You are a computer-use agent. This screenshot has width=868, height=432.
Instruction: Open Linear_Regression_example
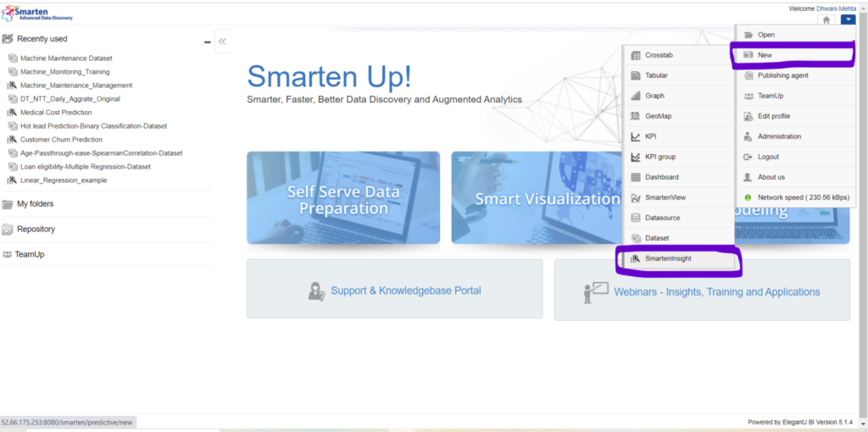coord(63,180)
